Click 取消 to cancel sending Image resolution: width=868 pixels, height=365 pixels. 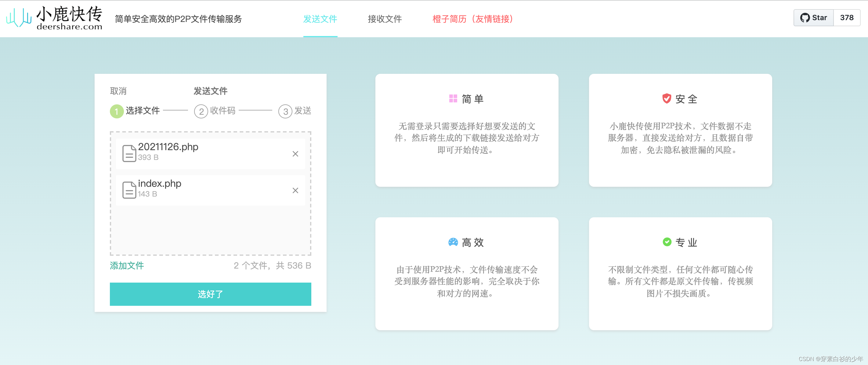[x=118, y=91]
